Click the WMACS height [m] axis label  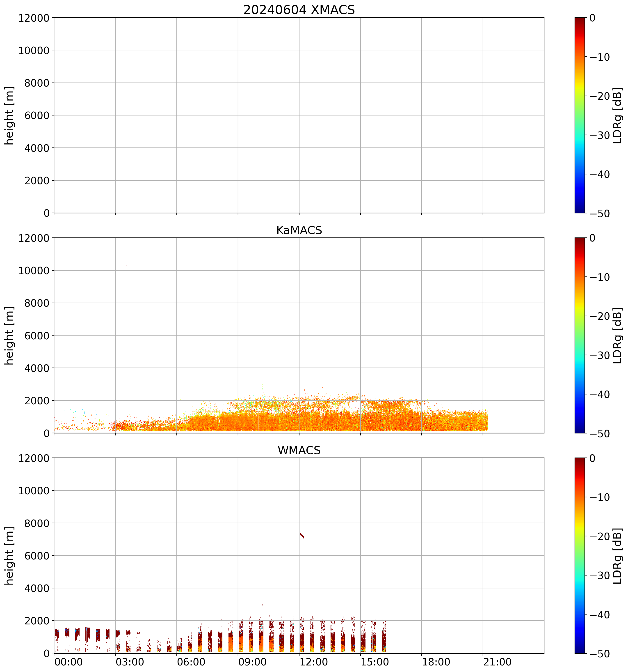(9, 555)
